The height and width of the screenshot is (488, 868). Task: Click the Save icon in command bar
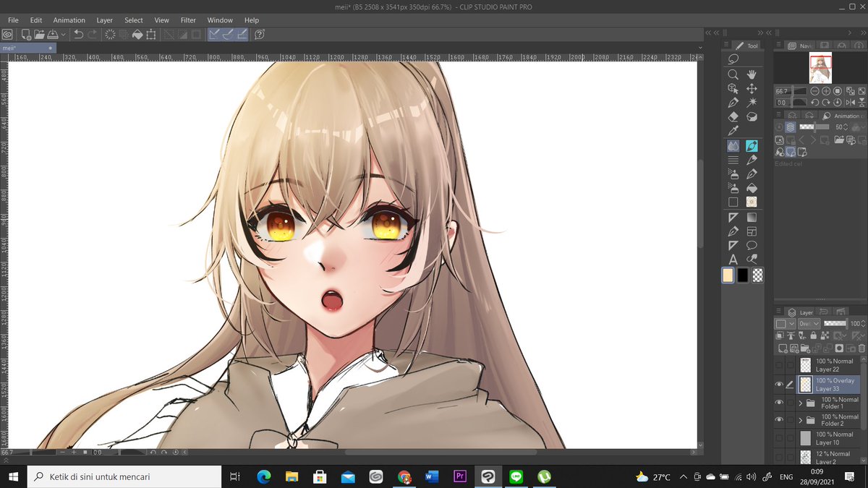pos(52,34)
